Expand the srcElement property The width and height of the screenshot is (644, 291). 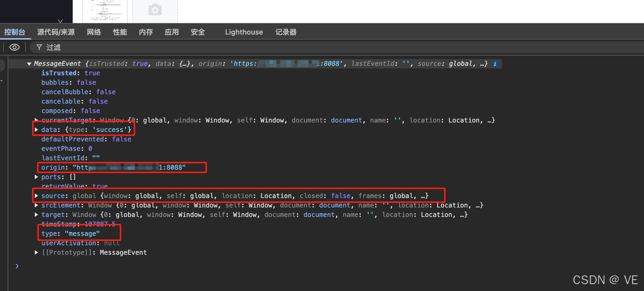tap(36, 205)
